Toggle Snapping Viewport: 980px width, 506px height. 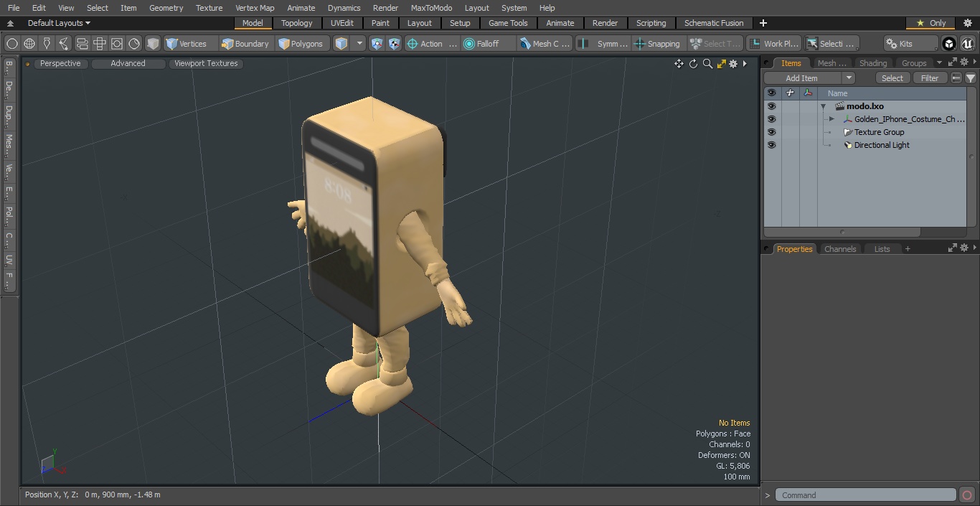(658, 44)
